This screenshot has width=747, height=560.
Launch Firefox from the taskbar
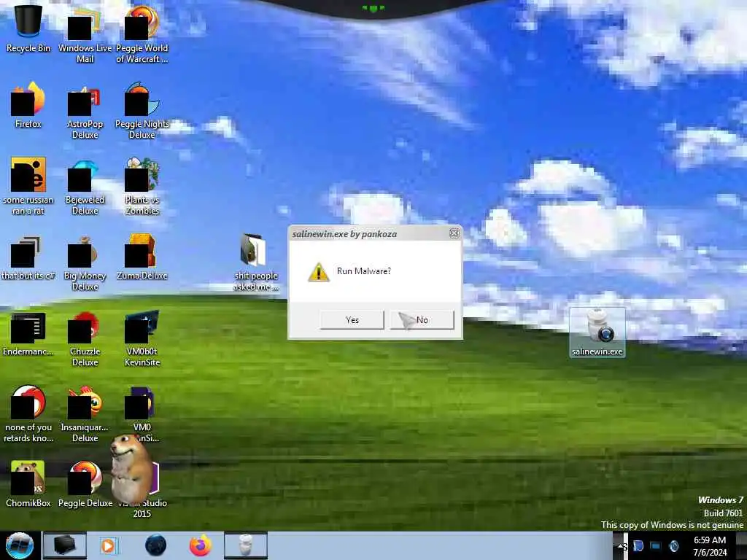(201, 545)
